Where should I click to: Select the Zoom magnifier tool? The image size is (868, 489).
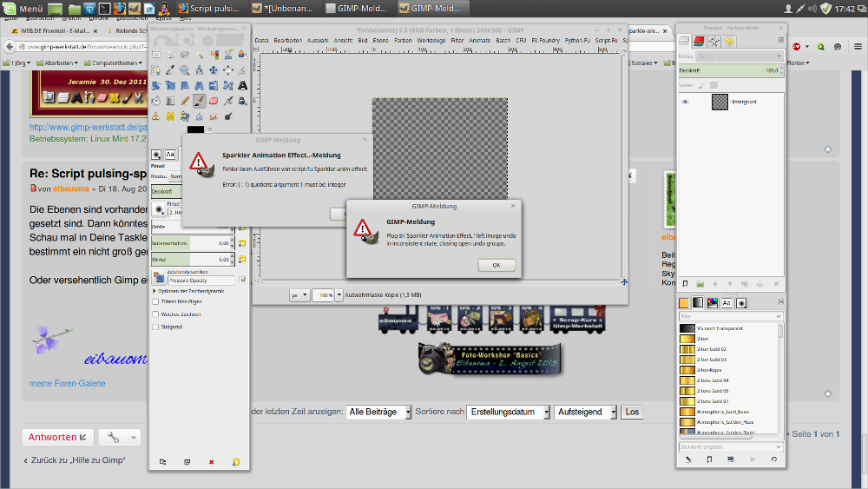pyautogui.click(x=185, y=69)
